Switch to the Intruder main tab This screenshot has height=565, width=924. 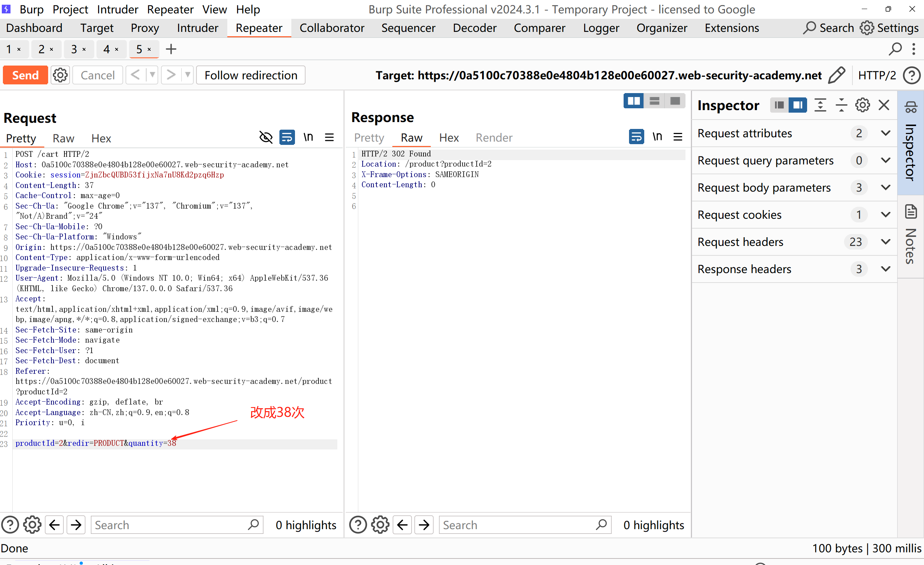coord(198,28)
